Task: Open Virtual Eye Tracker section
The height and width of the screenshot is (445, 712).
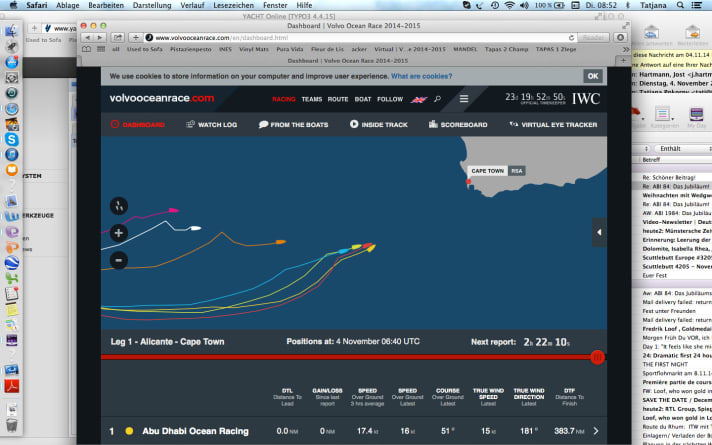Action: pyautogui.click(x=553, y=124)
